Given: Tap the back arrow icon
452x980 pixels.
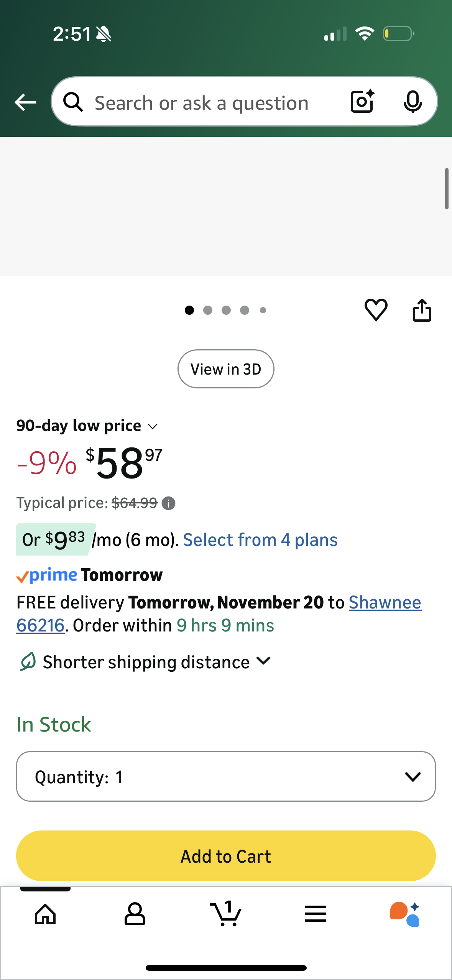Looking at the screenshot, I should click(25, 102).
